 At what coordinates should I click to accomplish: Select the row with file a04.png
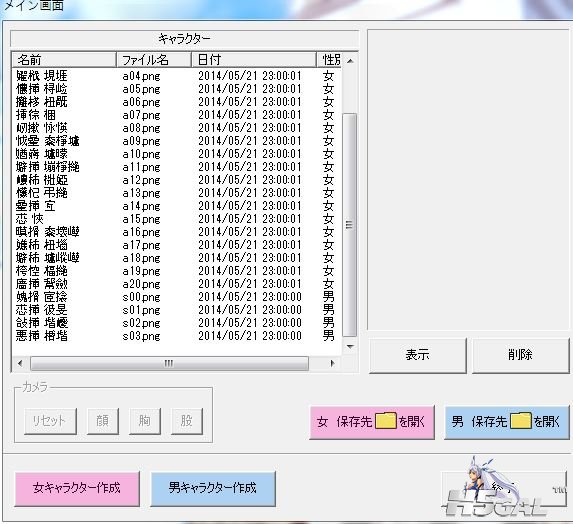(x=177, y=76)
